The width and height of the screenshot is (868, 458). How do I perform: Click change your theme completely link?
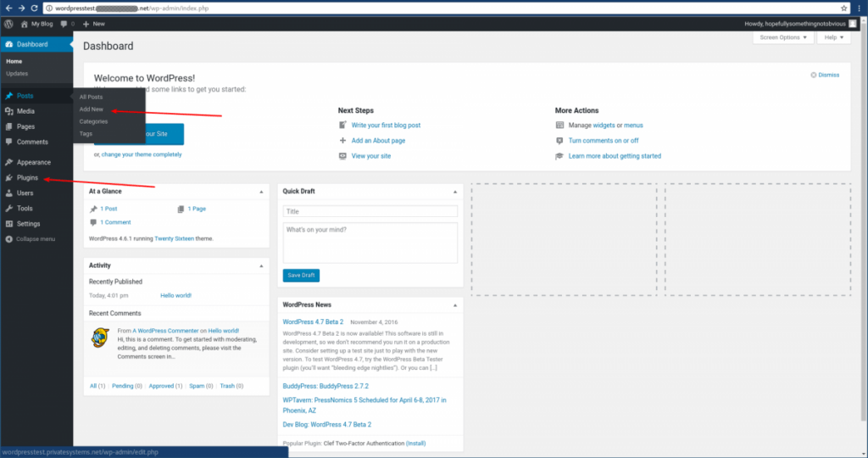(x=142, y=154)
